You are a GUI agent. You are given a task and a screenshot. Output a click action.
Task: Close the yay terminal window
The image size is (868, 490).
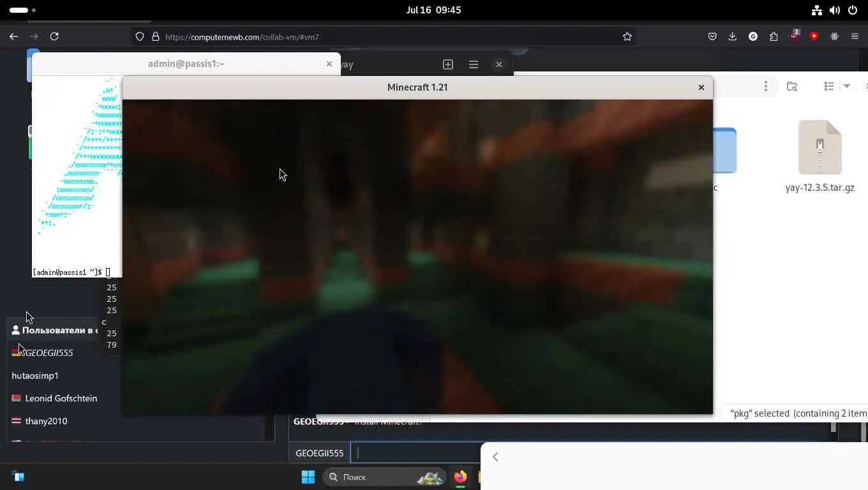[x=499, y=64]
